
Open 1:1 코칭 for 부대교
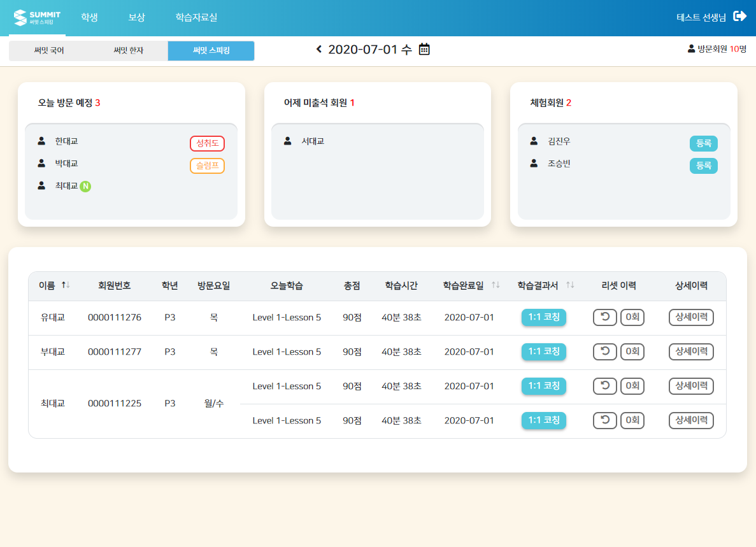point(544,352)
